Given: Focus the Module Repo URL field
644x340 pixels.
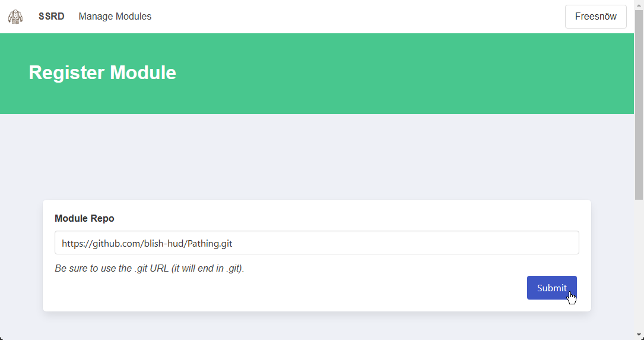Looking at the screenshot, I should [x=317, y=243].
